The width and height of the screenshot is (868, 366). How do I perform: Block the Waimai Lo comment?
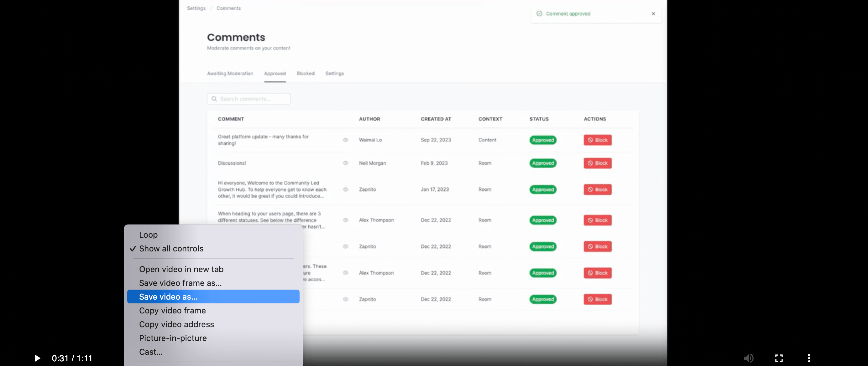click(x=598, y=140)
